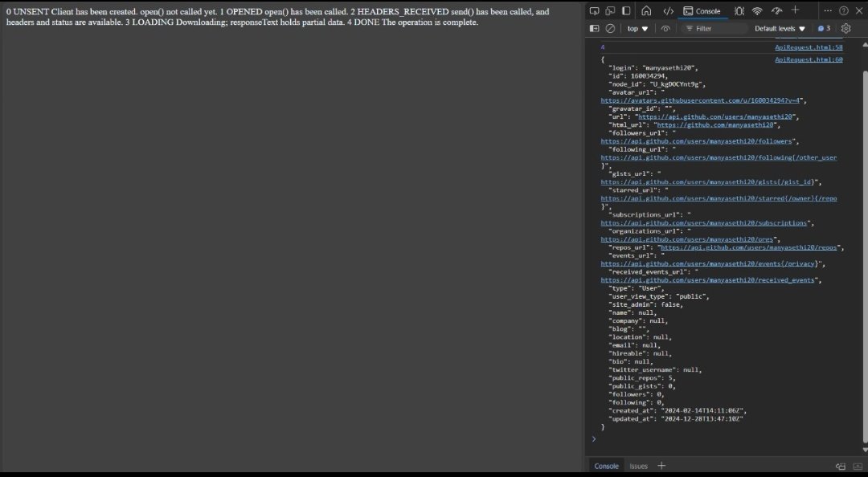Select the '"type": "User"' line

pos(636,288)
